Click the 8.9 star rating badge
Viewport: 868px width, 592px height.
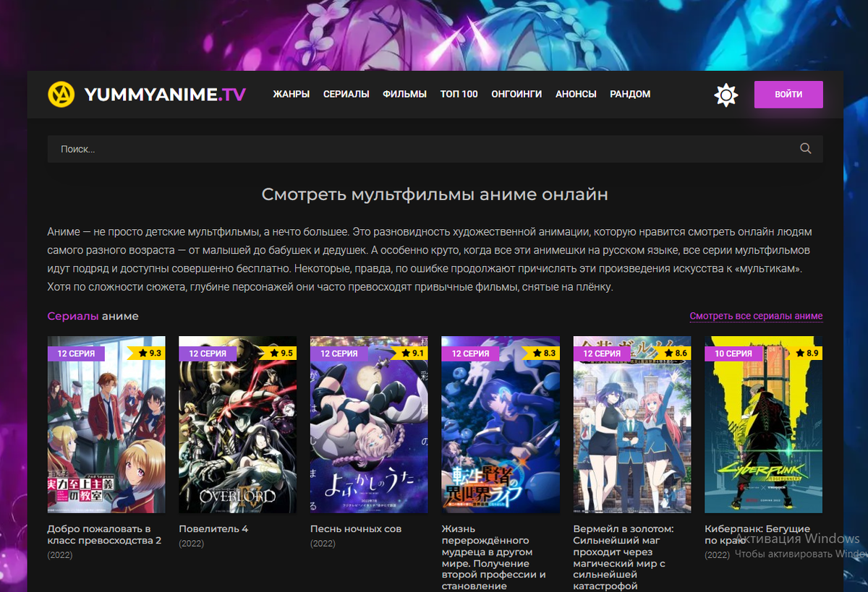click(x=804, y=353)
